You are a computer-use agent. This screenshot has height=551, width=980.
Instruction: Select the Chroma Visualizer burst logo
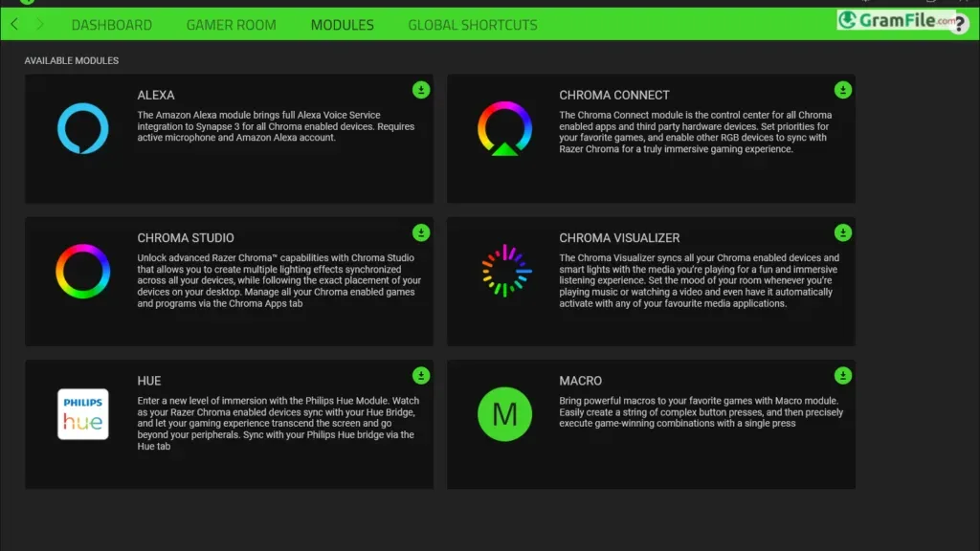506,271
